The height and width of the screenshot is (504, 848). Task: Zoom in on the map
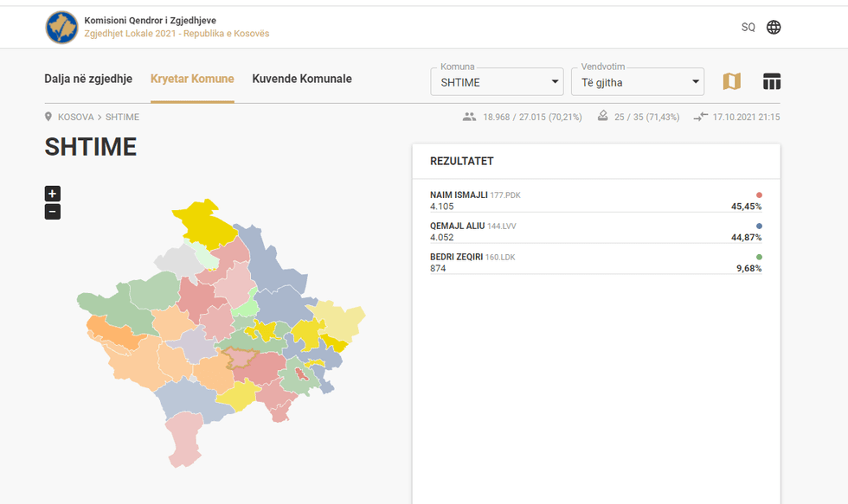pos(53,194)
